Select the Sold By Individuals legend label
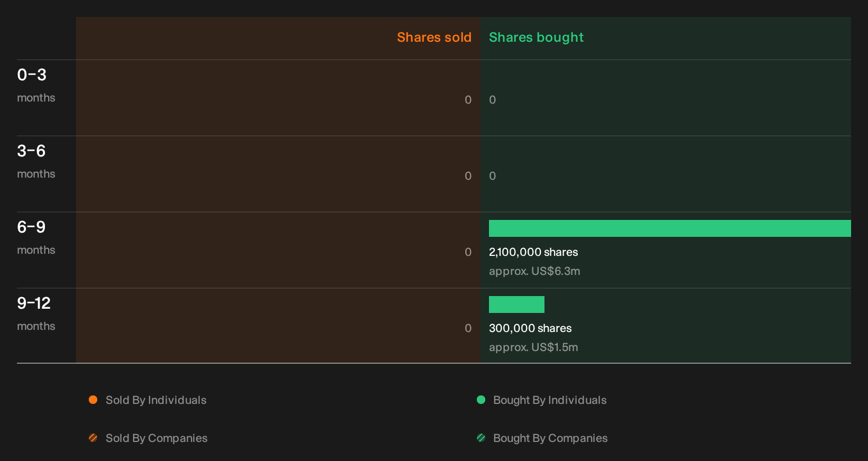The image size is (868, 461). click(x=156, y=400)
